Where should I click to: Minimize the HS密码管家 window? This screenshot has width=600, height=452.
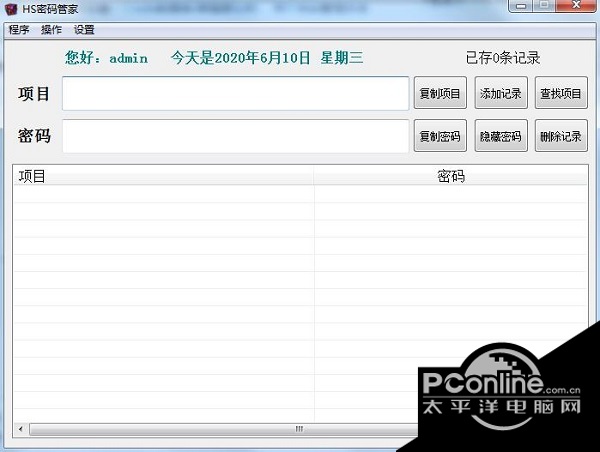click(x=521, y=6)
